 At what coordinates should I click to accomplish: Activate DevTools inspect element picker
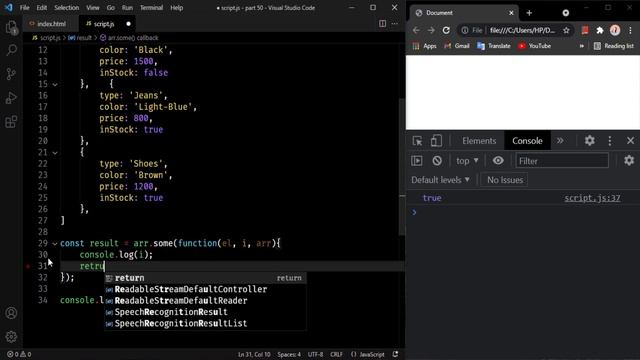coord(417,141)
